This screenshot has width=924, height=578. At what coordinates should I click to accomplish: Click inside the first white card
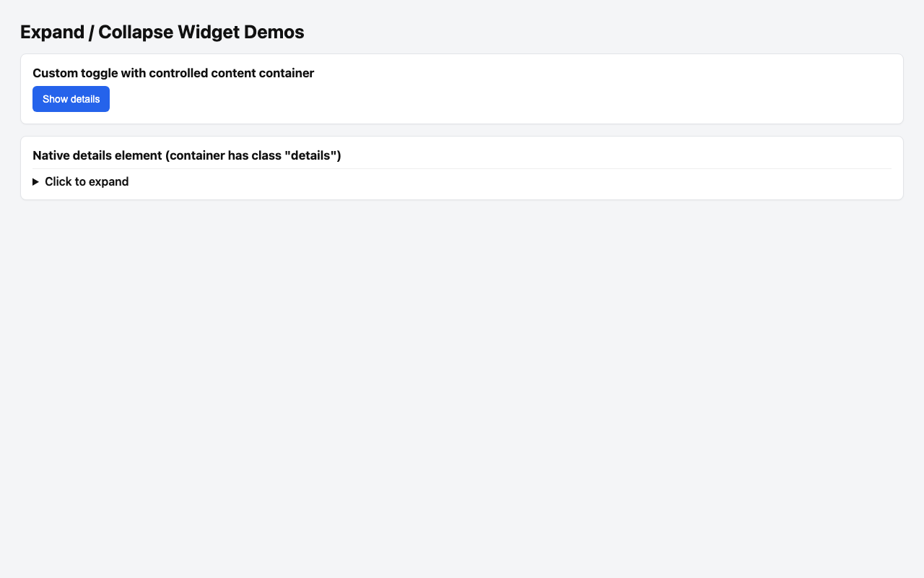click(x=462, y=87)
